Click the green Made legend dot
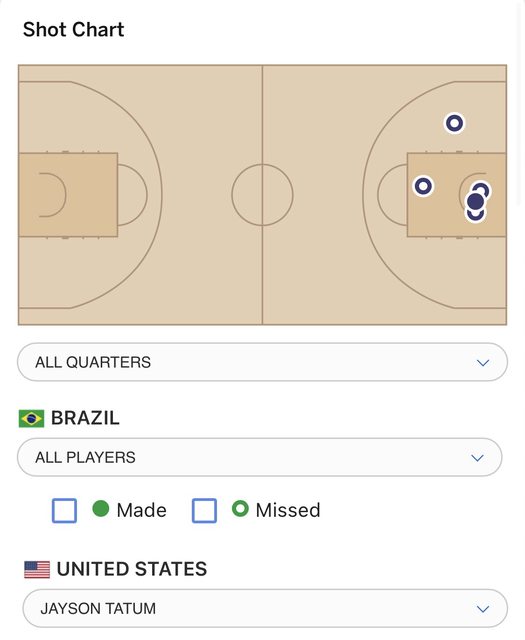The width and height of the screenshot is (525, 640). 101,509
